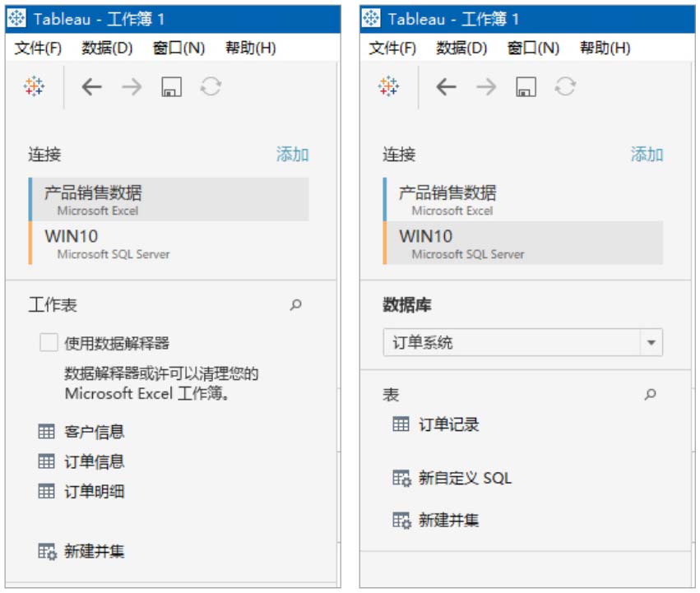The image size is (700, 593).
Task: Select WIN10 SQL Server connection in the left window
Action: 169,243
